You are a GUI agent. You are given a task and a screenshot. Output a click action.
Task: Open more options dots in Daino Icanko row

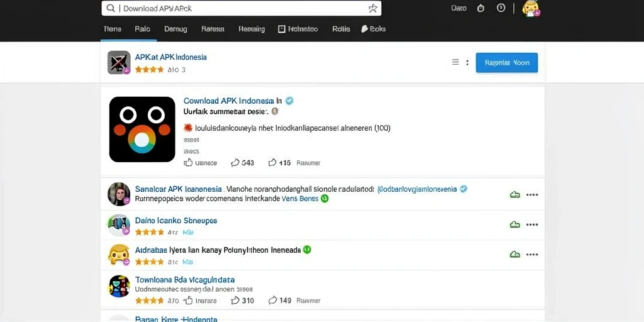tap(532, 225)
